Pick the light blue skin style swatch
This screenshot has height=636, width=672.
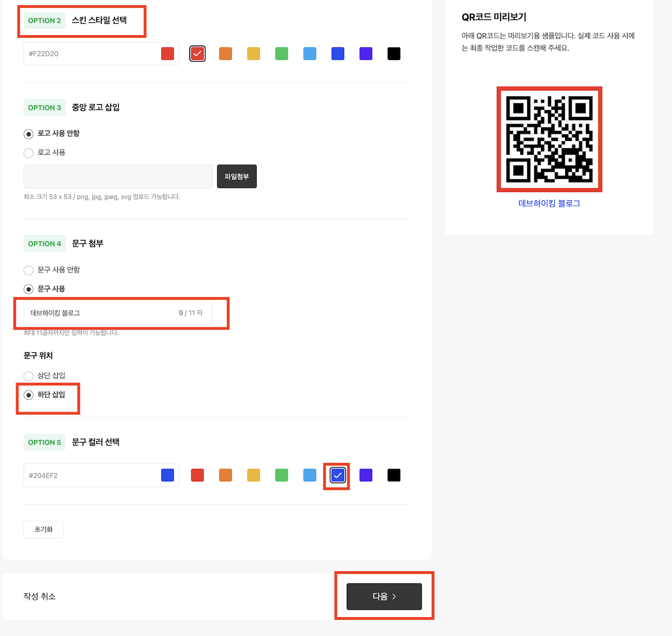[x=309, y=53]
